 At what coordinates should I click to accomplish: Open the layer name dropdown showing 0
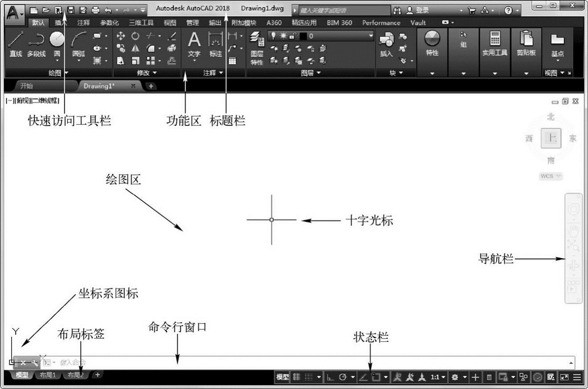point(341,36)
